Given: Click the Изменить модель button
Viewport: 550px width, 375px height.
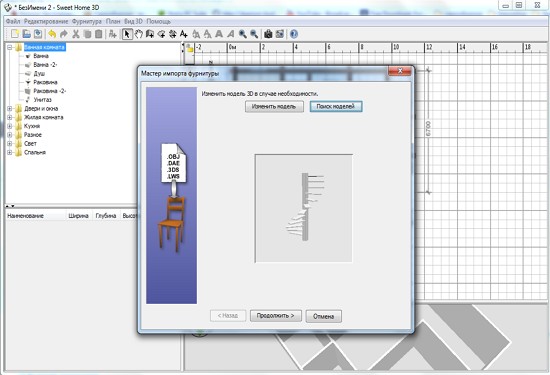Looking at the screenshot, I should (274, 107).
